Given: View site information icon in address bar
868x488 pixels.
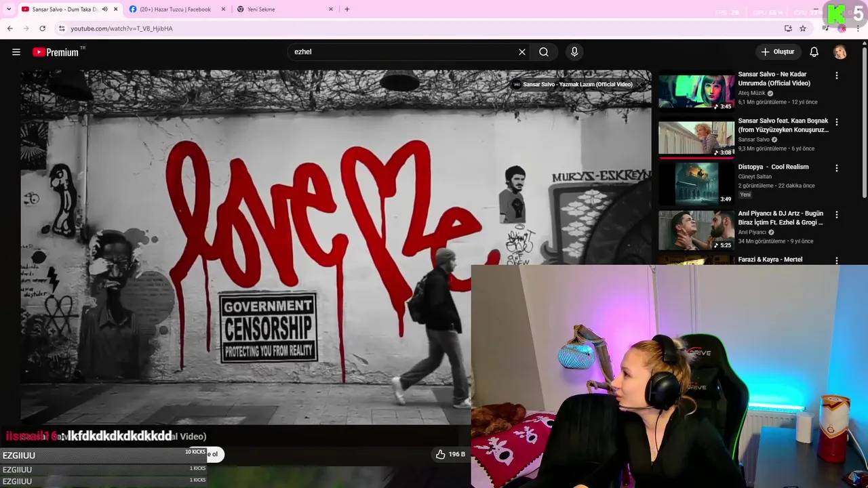Looking at the screenshot, I should [62, 28].
